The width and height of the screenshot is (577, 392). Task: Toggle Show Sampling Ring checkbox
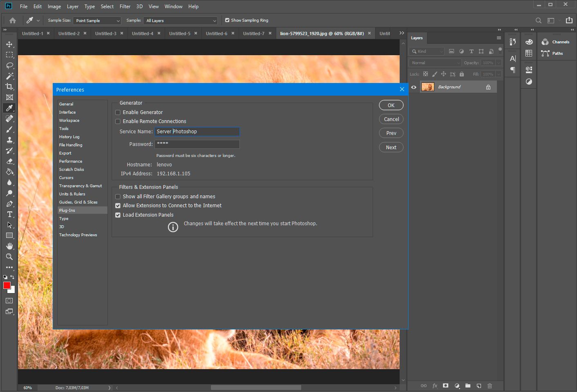pyautogui.click(x=227, y=20)
